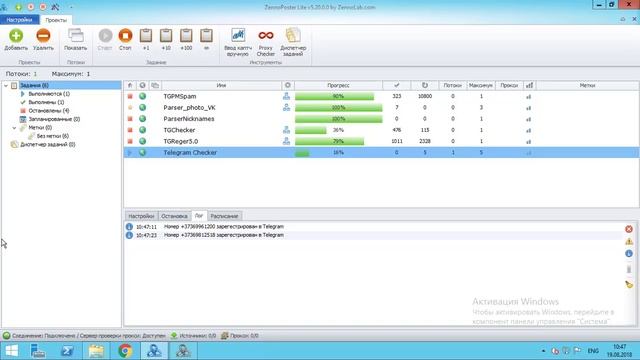Image resolution: width=640 pixels, height=360 pixels.
Task: Open the Proxy Checker tool
Action: (266, 42)
